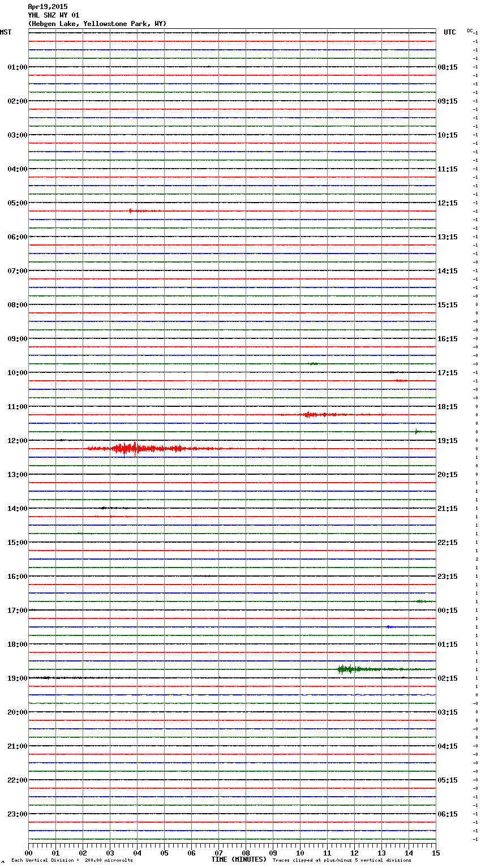This screenshot has height=868, width=481.
Task: Click the 23:00 MST time label
Action: (x=17, y=814)
